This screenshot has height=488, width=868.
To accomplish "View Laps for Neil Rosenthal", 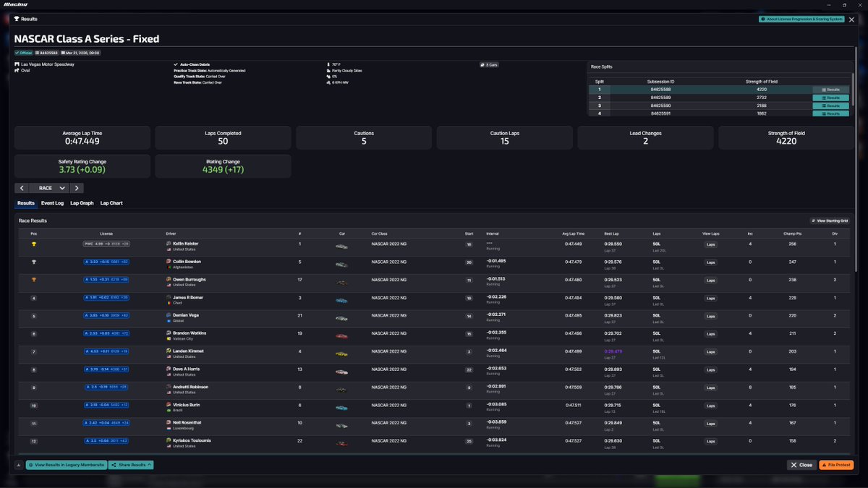I will [710, 423].
